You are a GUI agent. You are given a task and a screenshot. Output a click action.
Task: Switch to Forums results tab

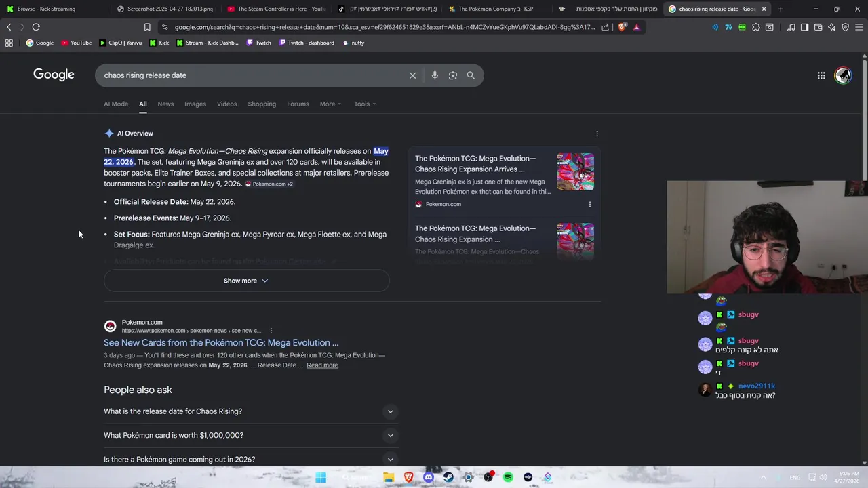298,104
